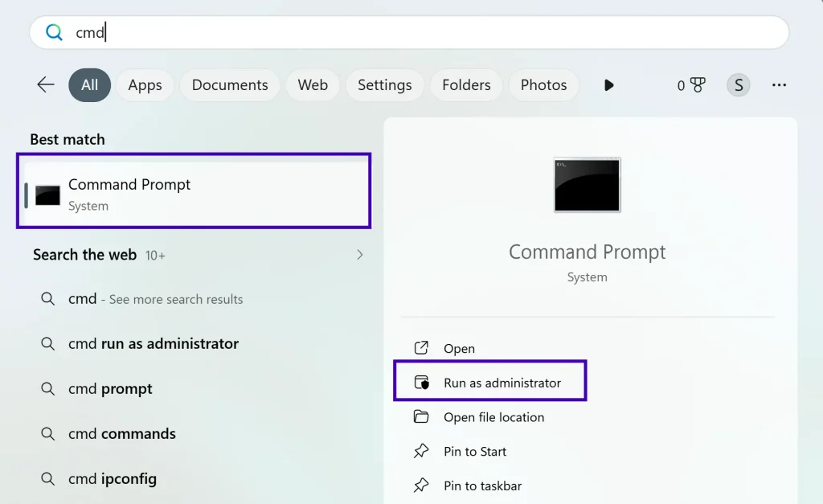This screenshot has width=823, height=504.
Task: Open the three-dot options menu
Action: (779, 84)
